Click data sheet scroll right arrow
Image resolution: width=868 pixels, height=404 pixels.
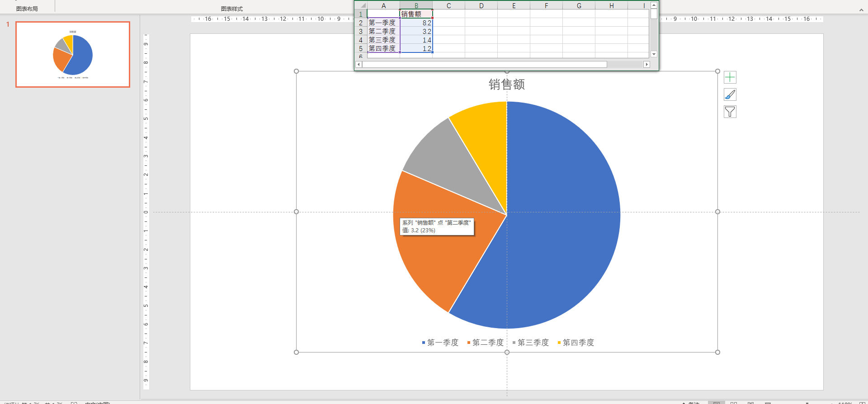coord(646,65)
